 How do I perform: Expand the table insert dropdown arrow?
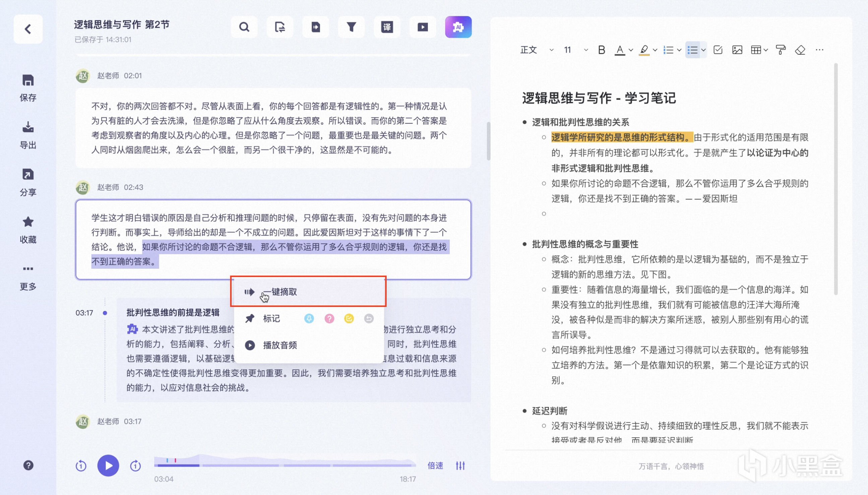coord(765,50)
